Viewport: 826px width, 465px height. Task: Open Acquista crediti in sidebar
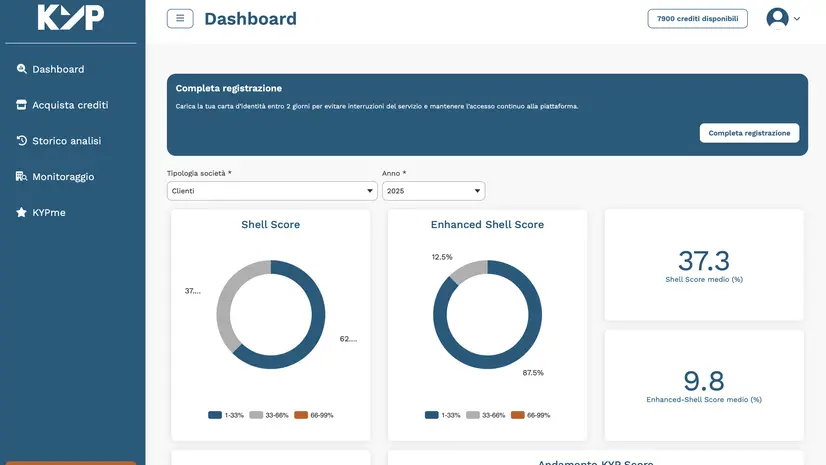(x=70, y=105)
